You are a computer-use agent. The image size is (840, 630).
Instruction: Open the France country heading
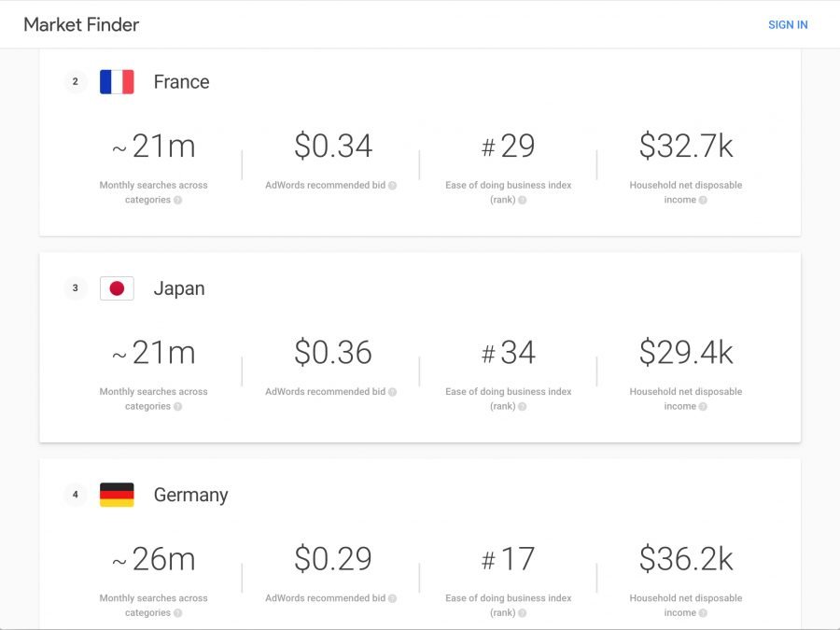pos(181,82)
